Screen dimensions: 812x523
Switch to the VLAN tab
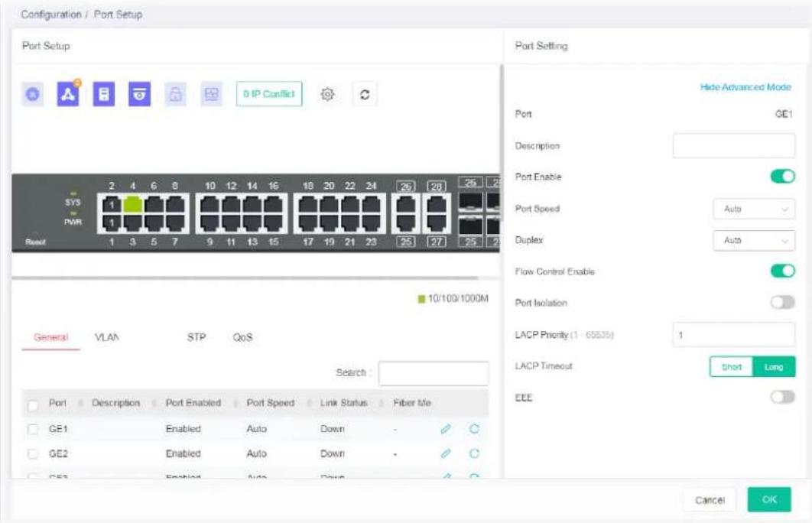tap(107, 337)
